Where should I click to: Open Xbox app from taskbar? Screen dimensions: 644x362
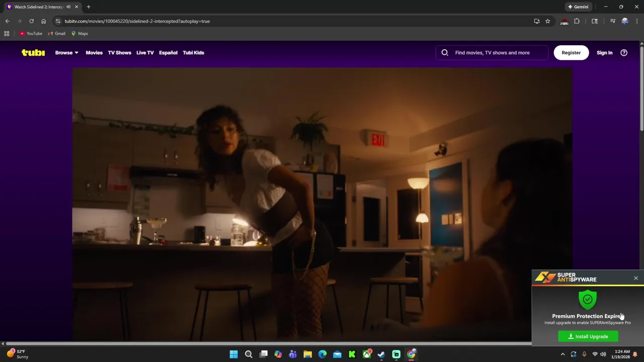(367, 354)
